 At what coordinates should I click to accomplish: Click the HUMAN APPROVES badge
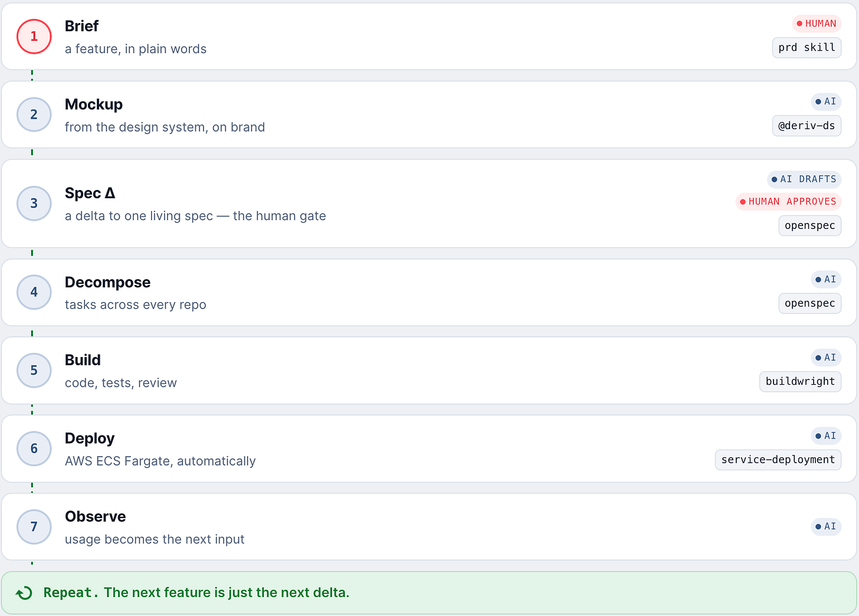click(x=788, y=202)
